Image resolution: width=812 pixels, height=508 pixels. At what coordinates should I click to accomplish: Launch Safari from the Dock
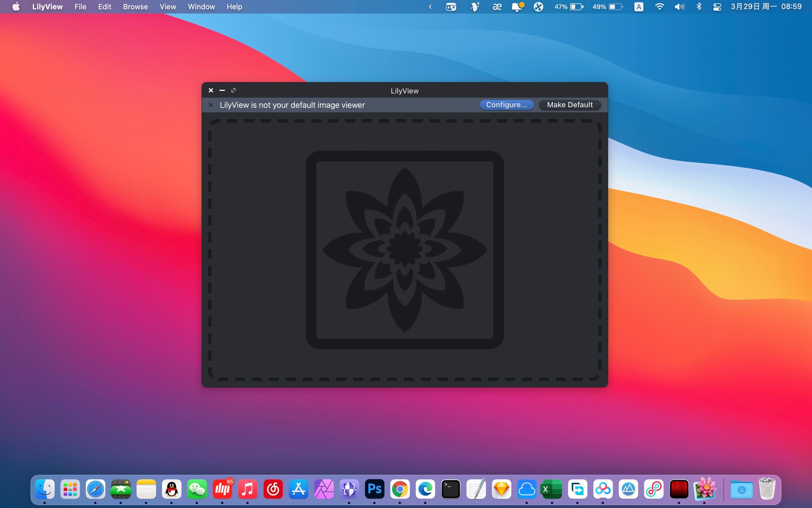point(95,489)
